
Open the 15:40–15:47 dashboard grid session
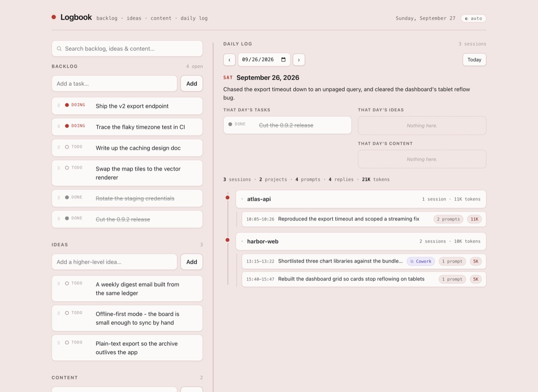click(364, 279)
